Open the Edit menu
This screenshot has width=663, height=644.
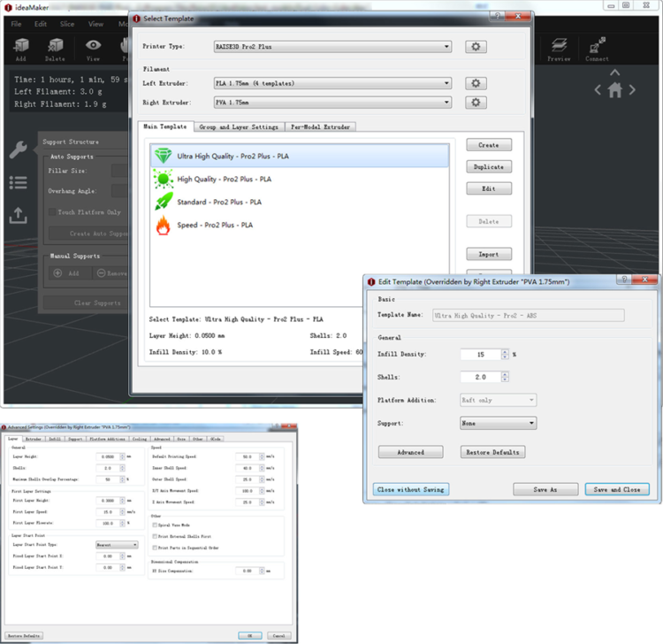(41, 24)
